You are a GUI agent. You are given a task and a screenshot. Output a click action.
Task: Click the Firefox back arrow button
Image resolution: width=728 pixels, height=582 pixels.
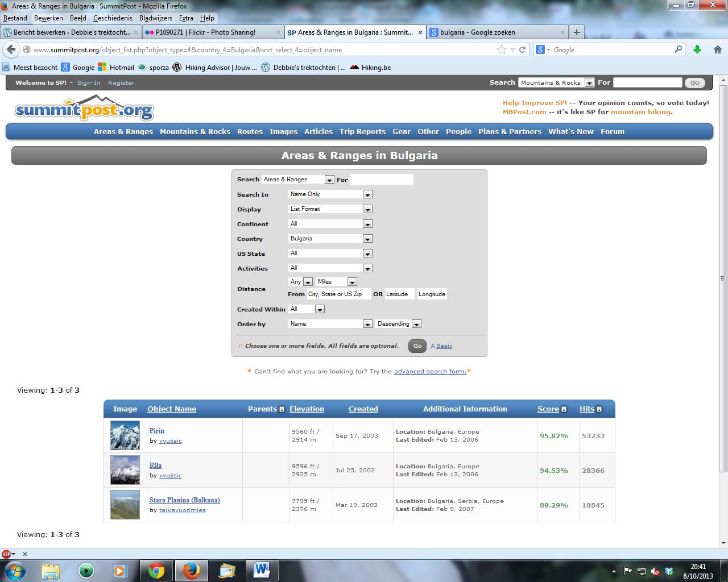[11, 49]
